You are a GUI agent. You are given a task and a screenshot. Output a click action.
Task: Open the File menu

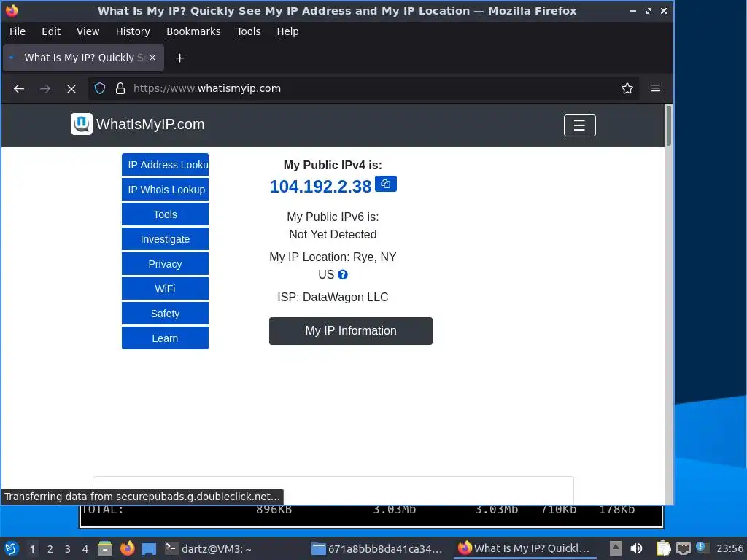(x=18, y=31)
